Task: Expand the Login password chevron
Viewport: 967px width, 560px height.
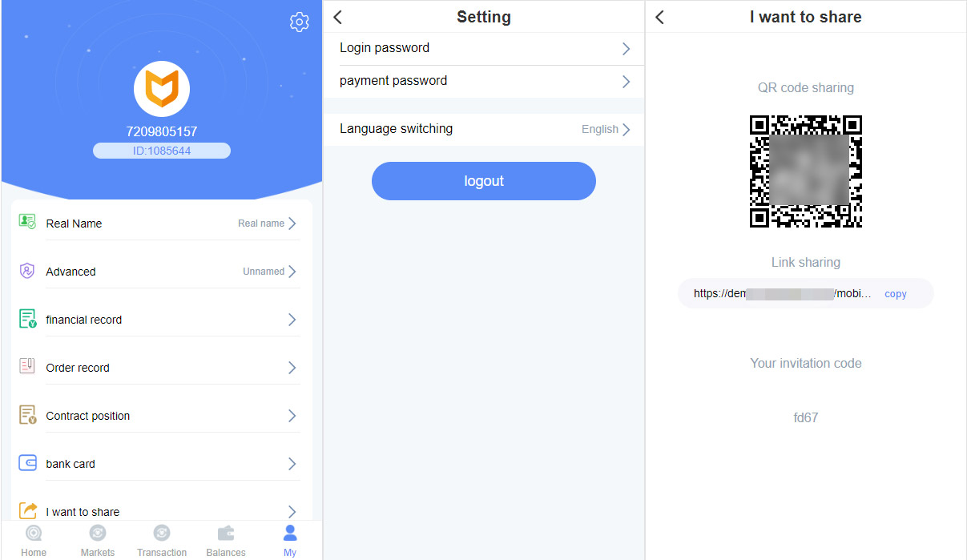Action: tap(626, 49)
